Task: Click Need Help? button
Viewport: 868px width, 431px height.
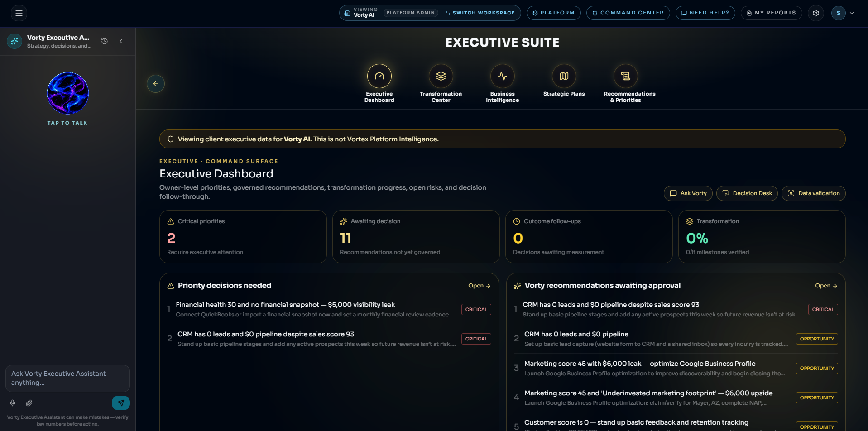Action: (705, 13)
